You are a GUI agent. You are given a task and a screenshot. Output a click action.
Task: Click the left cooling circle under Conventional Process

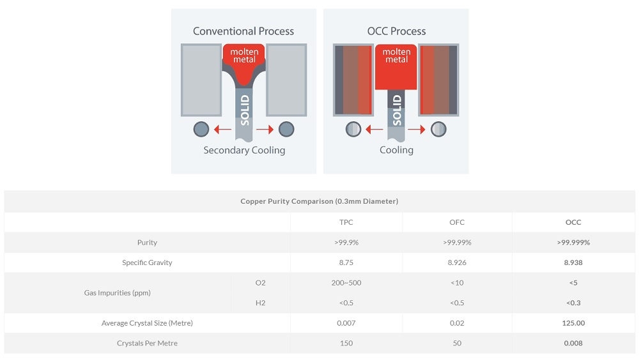[x=201, y=130]
